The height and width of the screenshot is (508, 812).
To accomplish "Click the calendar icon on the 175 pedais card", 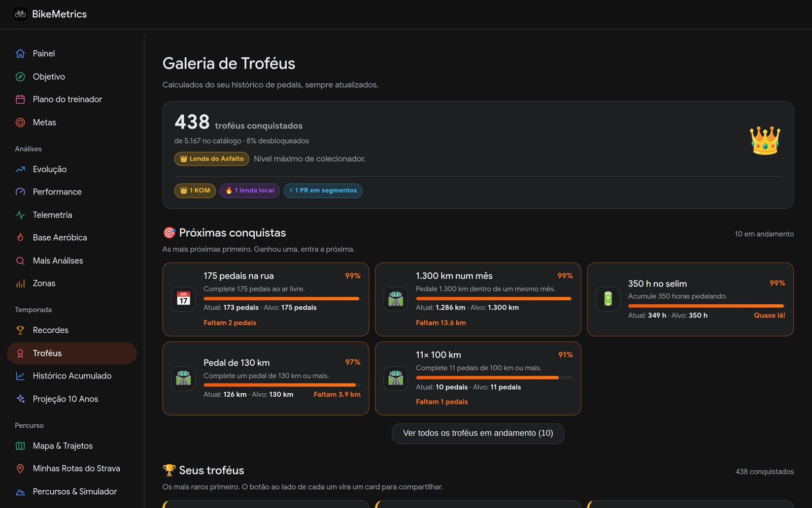I will coord(183,299).
